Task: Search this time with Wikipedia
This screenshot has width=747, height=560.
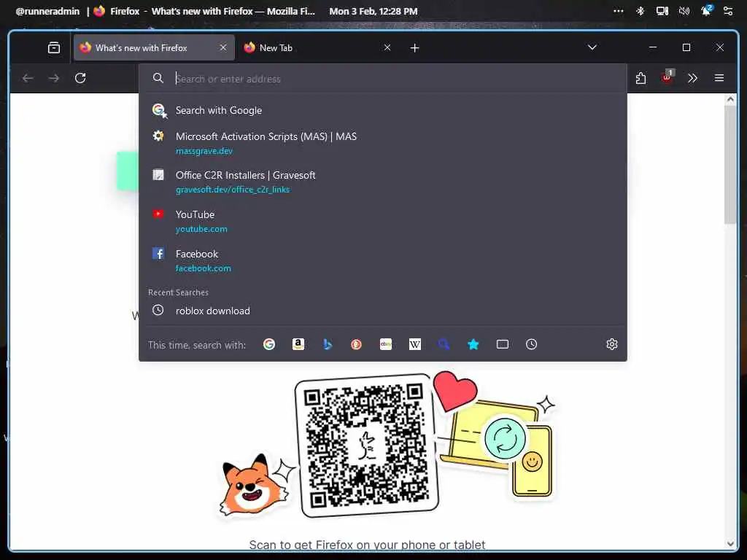Action: pyautogui.click(x=415, y=344)
